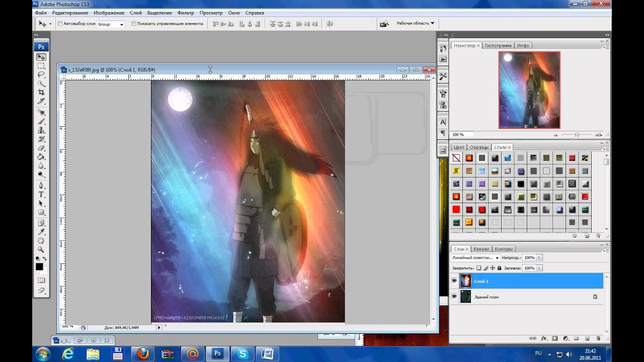Image resolution: width=644 pixels, height=362 pixels.
Task: Select the Horizontal Type tool
Action: click(x=41, y=195)
